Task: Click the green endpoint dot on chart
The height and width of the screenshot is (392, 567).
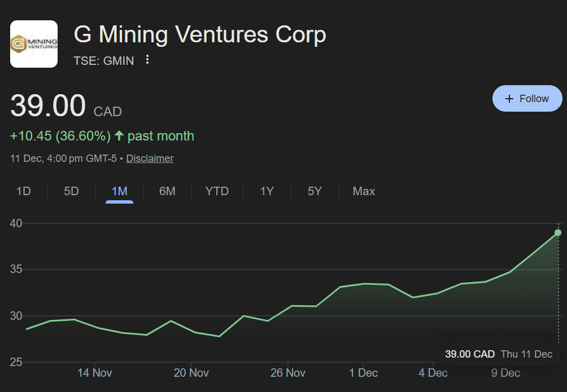Action: (558, 232)
